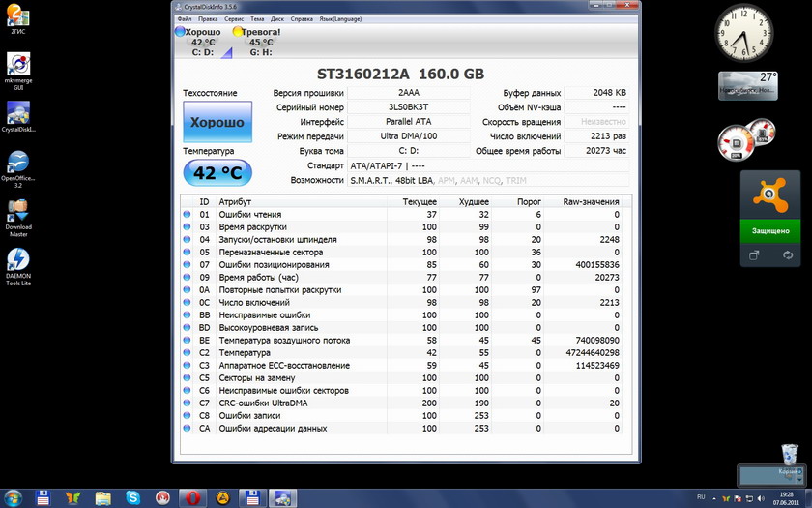
Task: Select the status orb of C7 CRC-ошибки UltraDMA
Action: (x=187, y=403)
